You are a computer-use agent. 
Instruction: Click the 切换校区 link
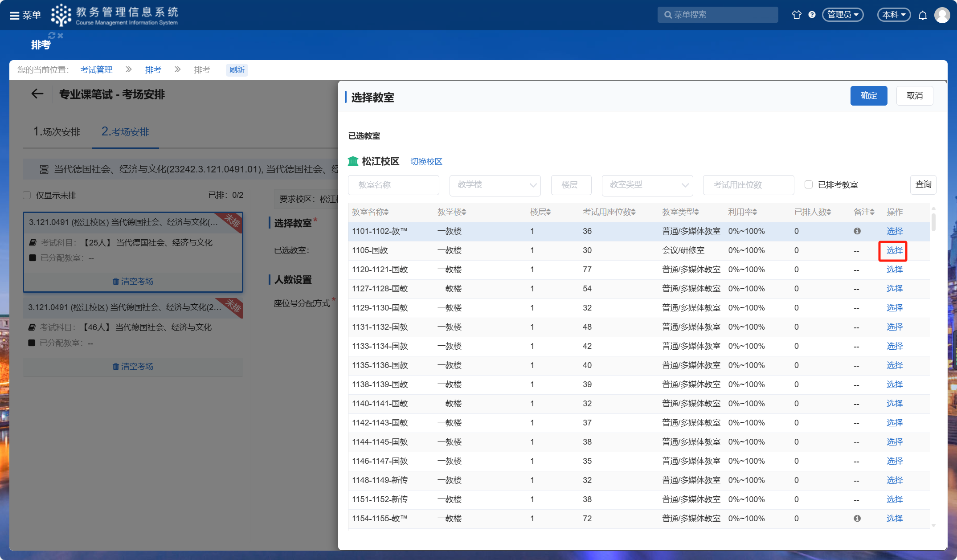click(x=426, y=162)
